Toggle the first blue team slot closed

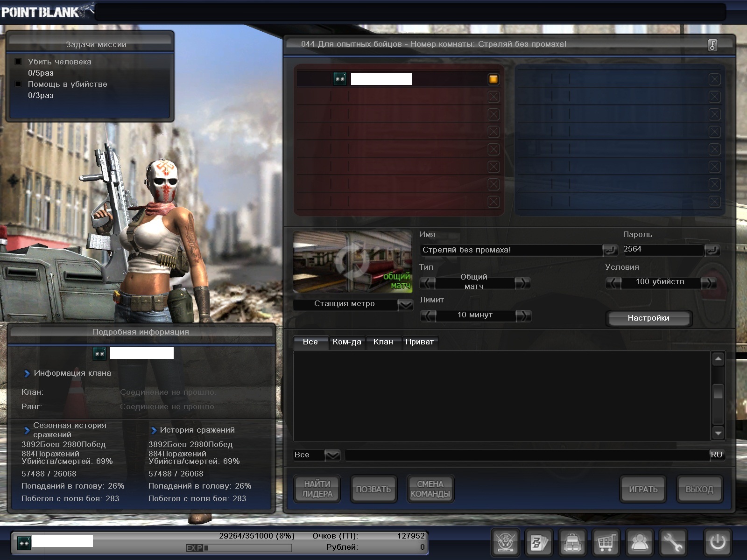coord(714,79)
